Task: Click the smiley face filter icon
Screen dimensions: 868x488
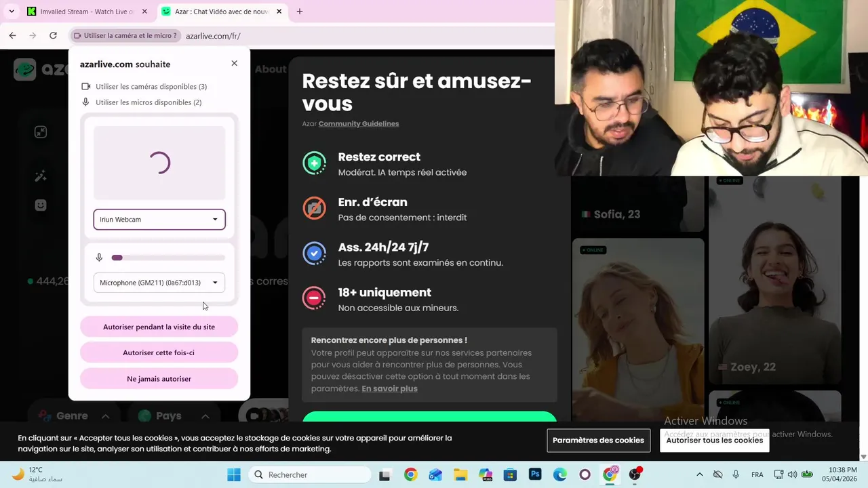Action: [x=41, y=205]
